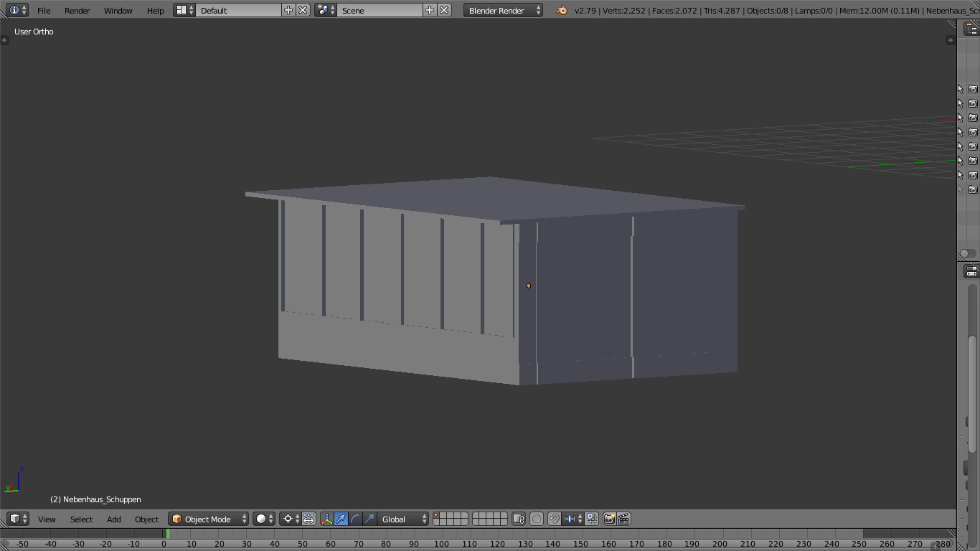Delete the Default screen layout
Viewport: 980px width, 551px height.
(x=303, y=10)
